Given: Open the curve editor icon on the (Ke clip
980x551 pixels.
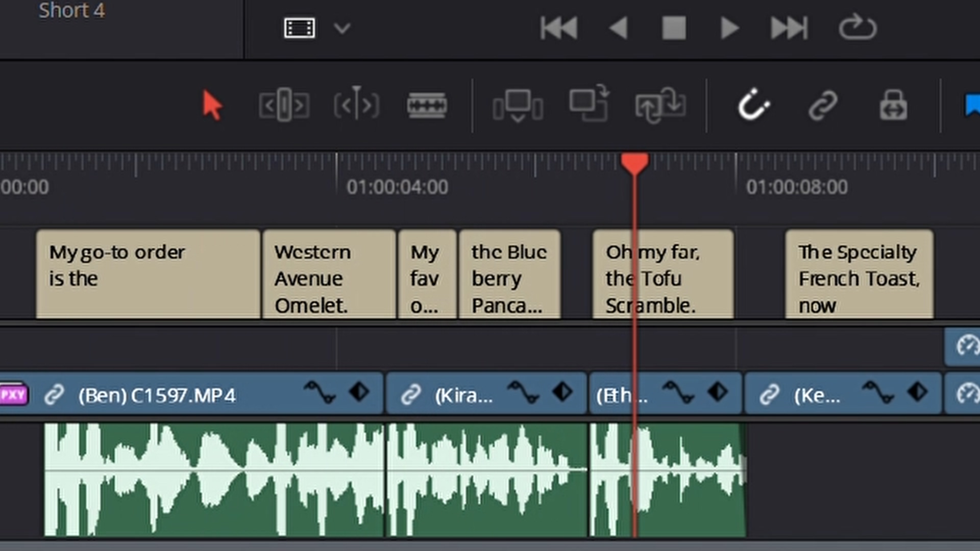Looking at the screenshot, I should click(x=878, y=393).
